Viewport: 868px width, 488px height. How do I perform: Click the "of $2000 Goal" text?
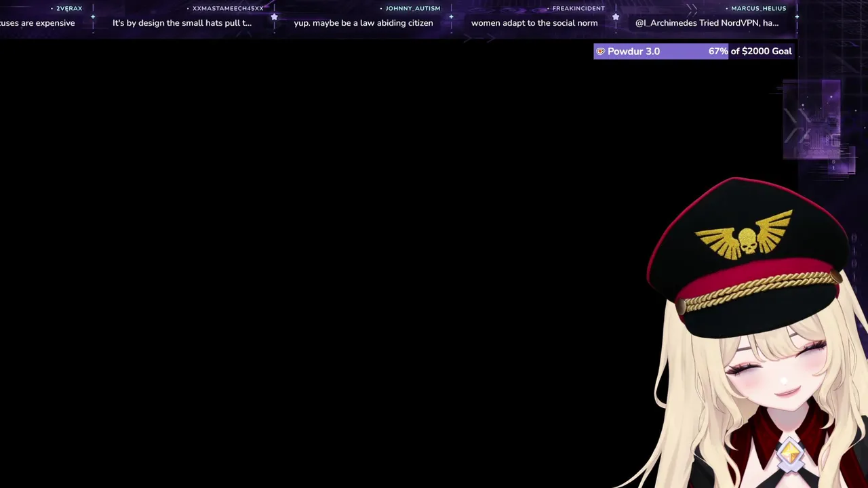click(x=761, y=52)
